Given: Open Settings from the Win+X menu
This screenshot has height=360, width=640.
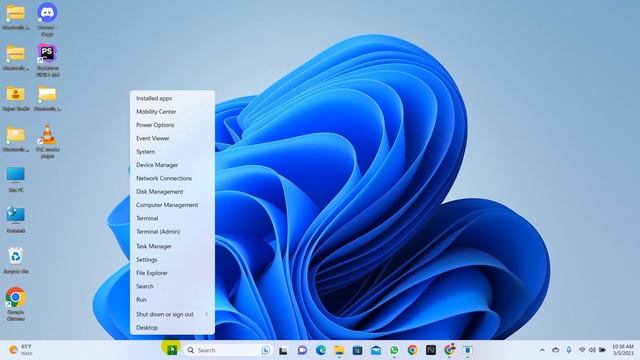Looking at the screenshot, I should coord(172,260).
